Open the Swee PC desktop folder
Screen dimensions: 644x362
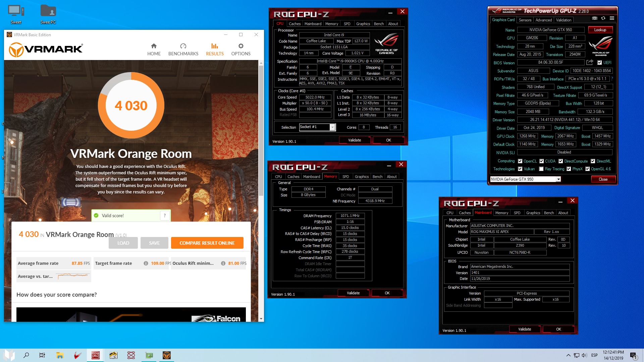coord(48,15)
